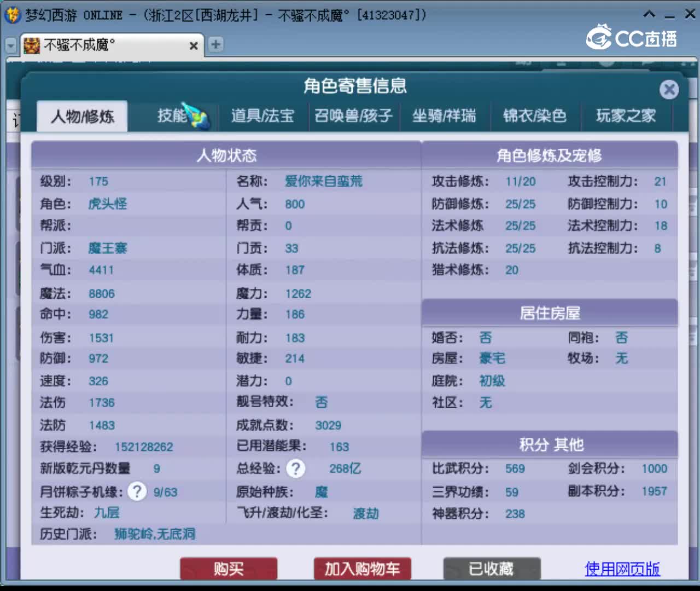The height and width of the screenshot is (591, 700).
Task: Click the 获得经验 value 152128262
Action: [x=144, y=447]
